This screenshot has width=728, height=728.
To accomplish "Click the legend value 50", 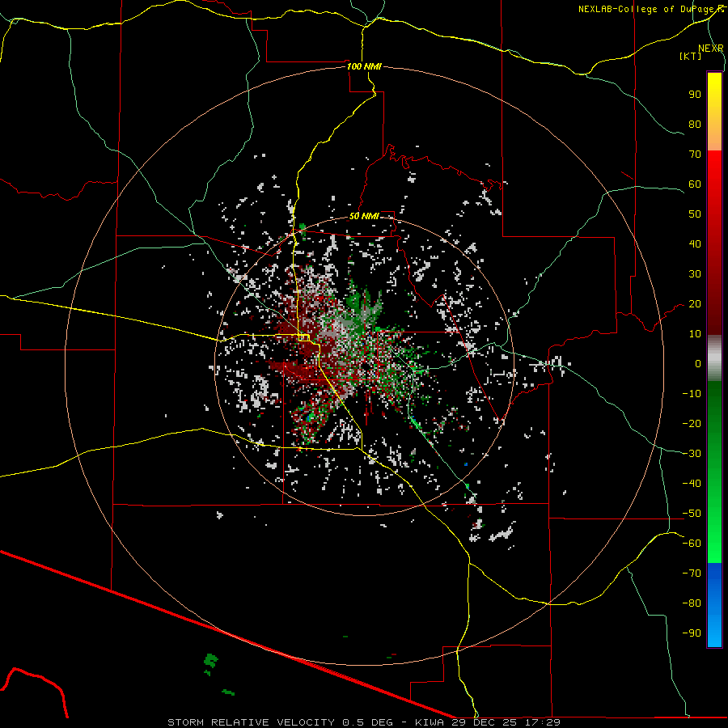I will click(695, 214).
